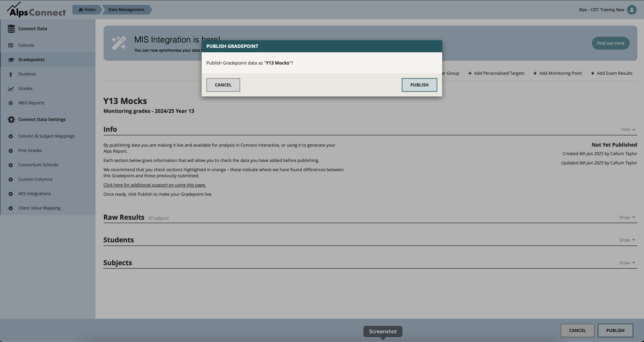Click the 30 subjects count label
This screenshot has width=644, height=342.
(158, 218)
